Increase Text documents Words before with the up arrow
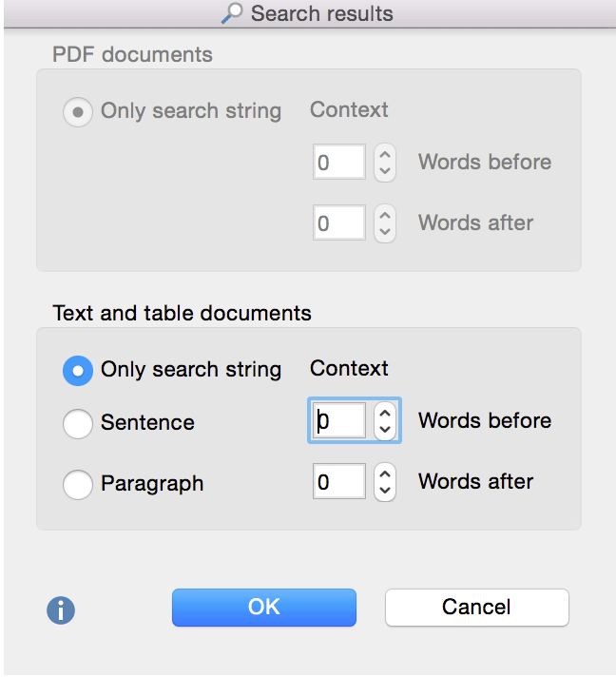Image resolution: width=616 pixels, height=677 pixels. click(x=385, y=414)
